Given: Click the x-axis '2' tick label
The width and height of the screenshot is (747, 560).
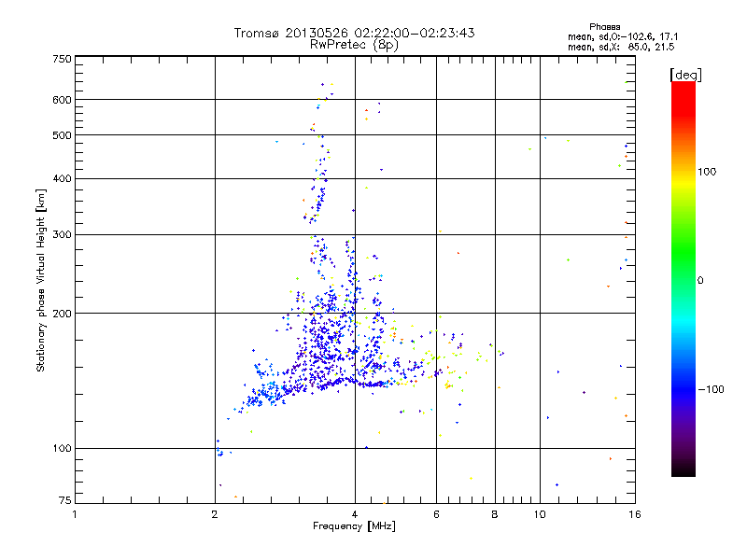Looking at the screenshot, I should (x=215, y=514).
